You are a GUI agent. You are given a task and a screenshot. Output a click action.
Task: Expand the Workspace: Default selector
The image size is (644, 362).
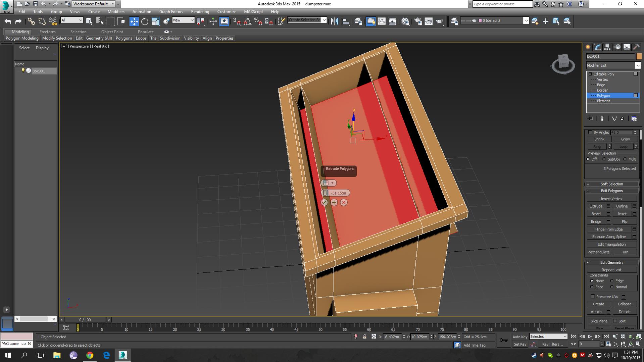tap(113, 4)
